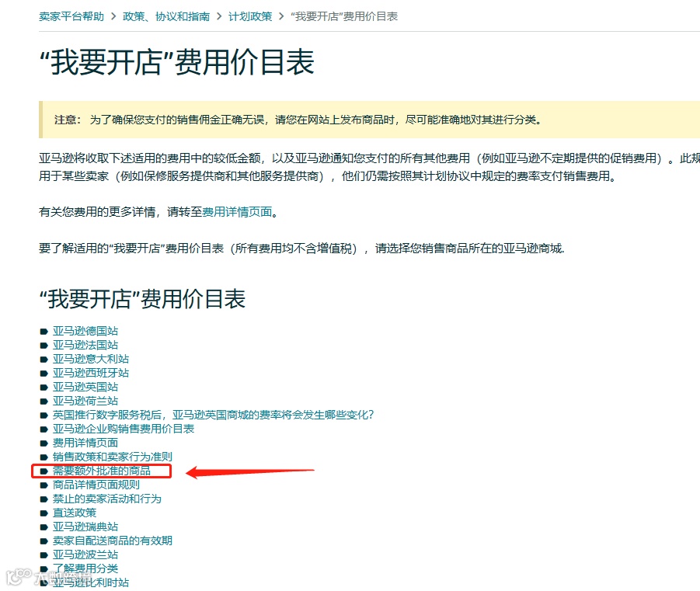700x591 pixels.
Task: Open 英国推行数字服务税后 fee change link
Action: (x=214, y=415)
